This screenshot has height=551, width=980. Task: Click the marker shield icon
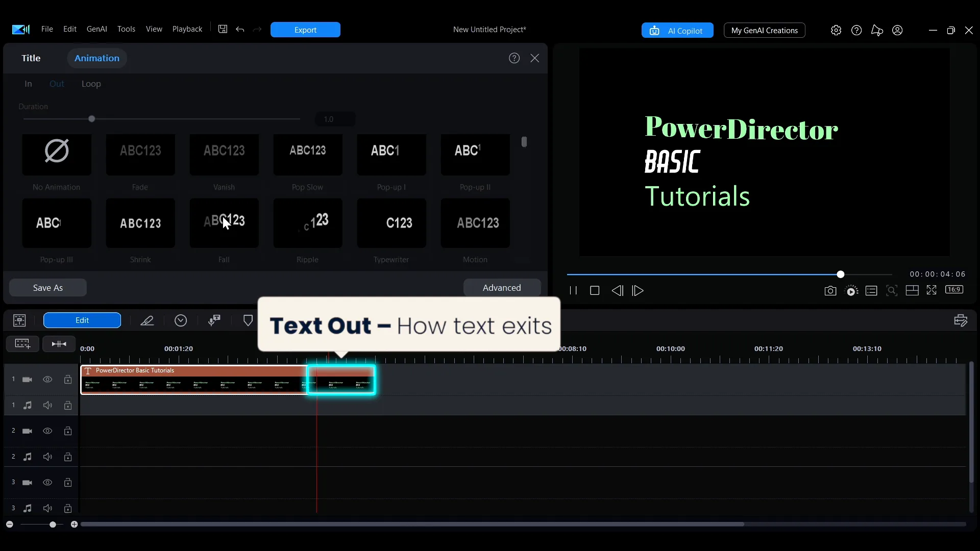tap(248, 320)
